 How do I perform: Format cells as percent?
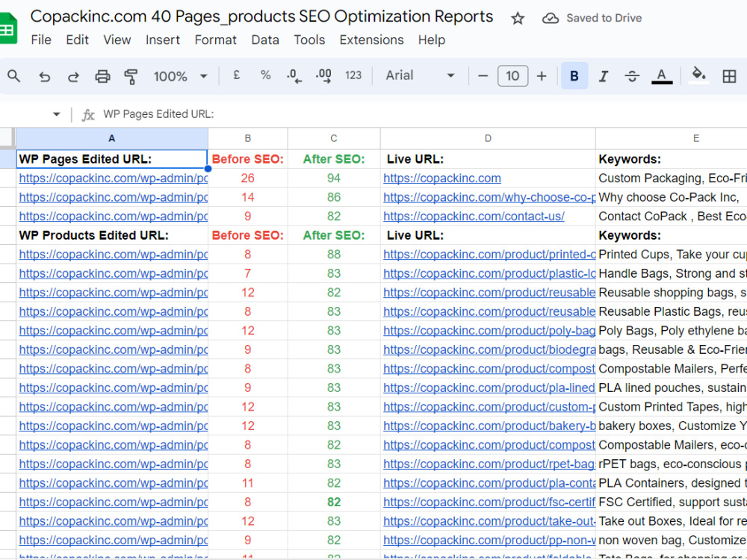(x=265, y=75)
